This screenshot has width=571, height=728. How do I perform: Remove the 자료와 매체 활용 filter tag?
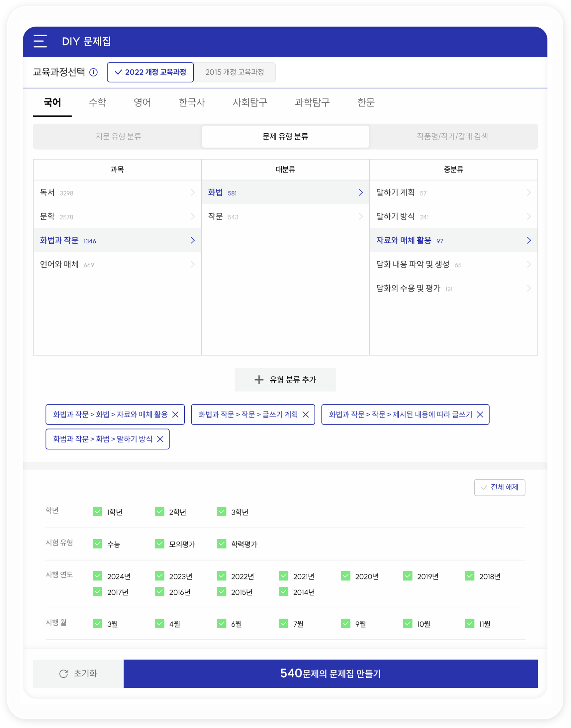click(x=175, y=415)
